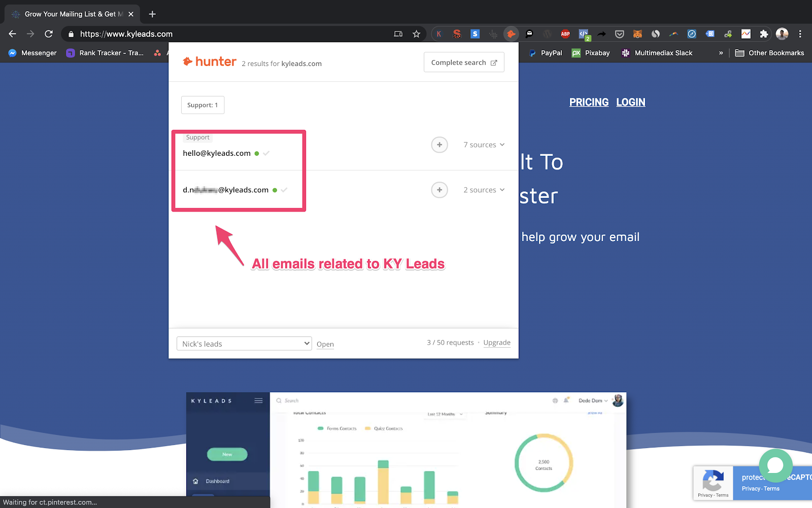Viewport: 812px width, 508px height.
Task: Click the dashboard preview screenshot
Action: [406, 450]
